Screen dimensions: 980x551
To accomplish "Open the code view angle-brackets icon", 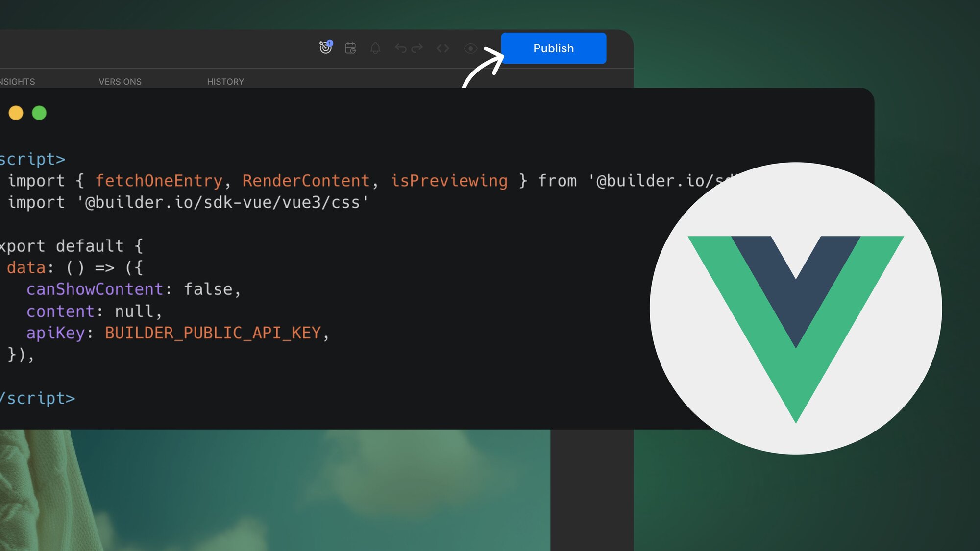I will [x=443, y=48].
